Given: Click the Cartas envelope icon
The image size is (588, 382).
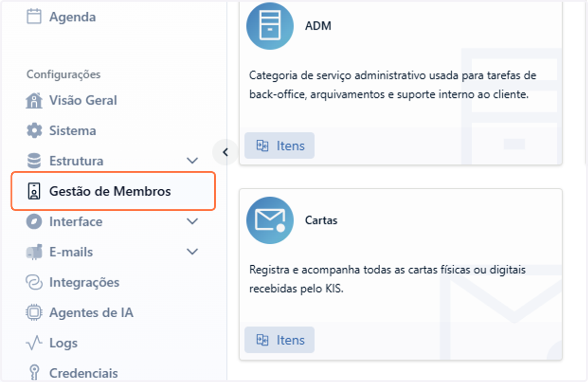Looking at the screenshot, I should (269, 221).
